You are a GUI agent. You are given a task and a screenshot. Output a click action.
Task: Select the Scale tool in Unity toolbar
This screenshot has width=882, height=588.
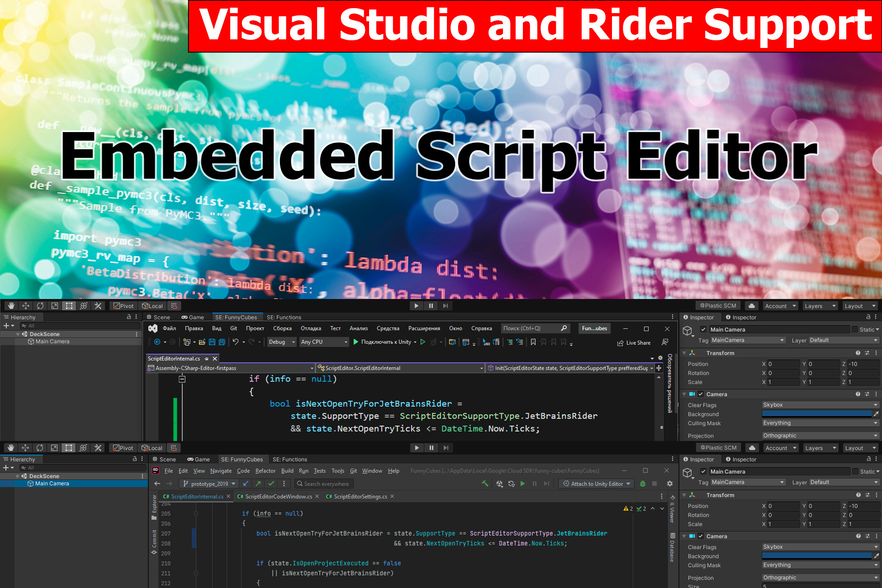click(x=54, y=306)
